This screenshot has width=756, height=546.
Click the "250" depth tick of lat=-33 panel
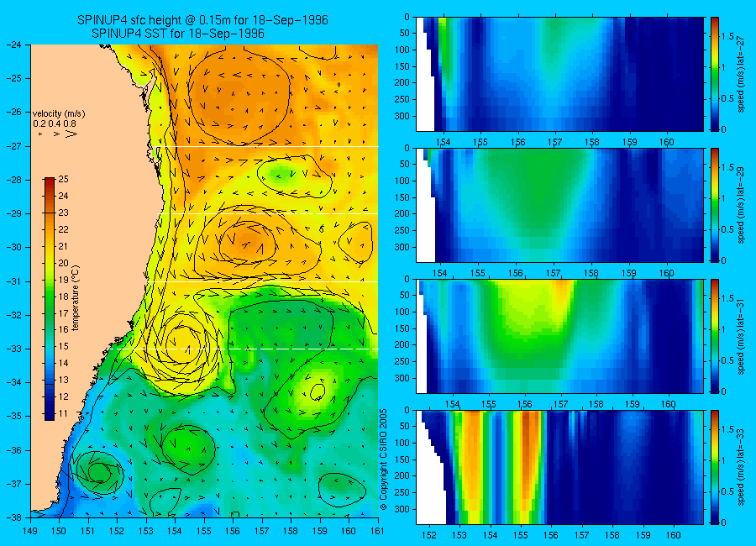[x=402, y=492]
